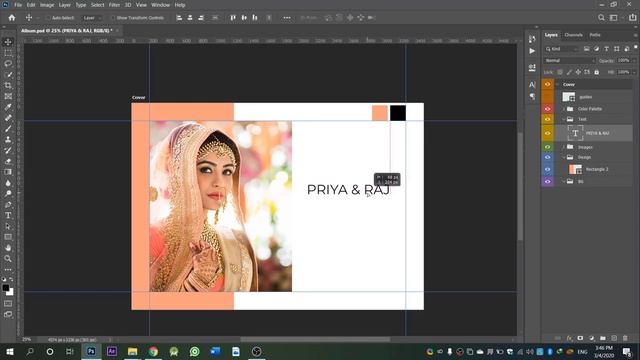The image size is (640, 360).
Task: Click the Search icon in options bar
Action: [x=601, y=18]
